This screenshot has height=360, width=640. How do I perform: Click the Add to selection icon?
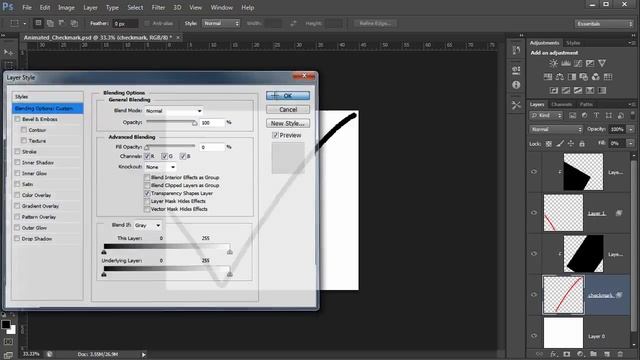[x=50, y=23]
